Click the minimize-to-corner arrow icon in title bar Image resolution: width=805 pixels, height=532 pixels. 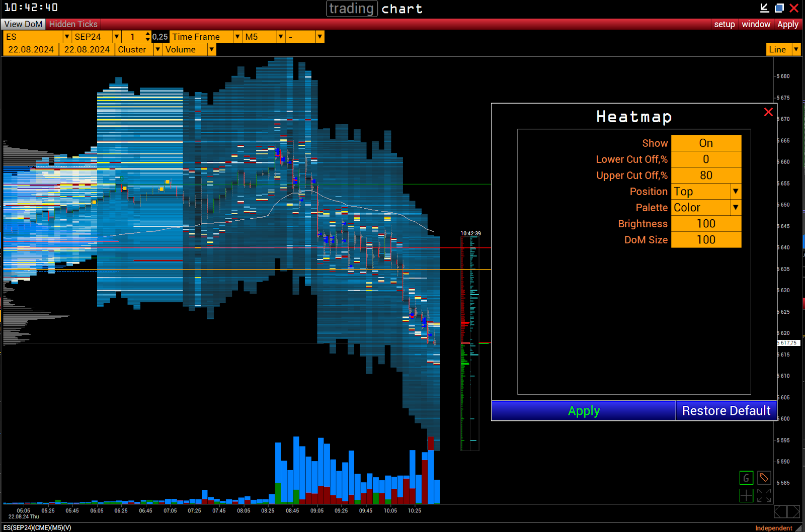pos(764,8)
